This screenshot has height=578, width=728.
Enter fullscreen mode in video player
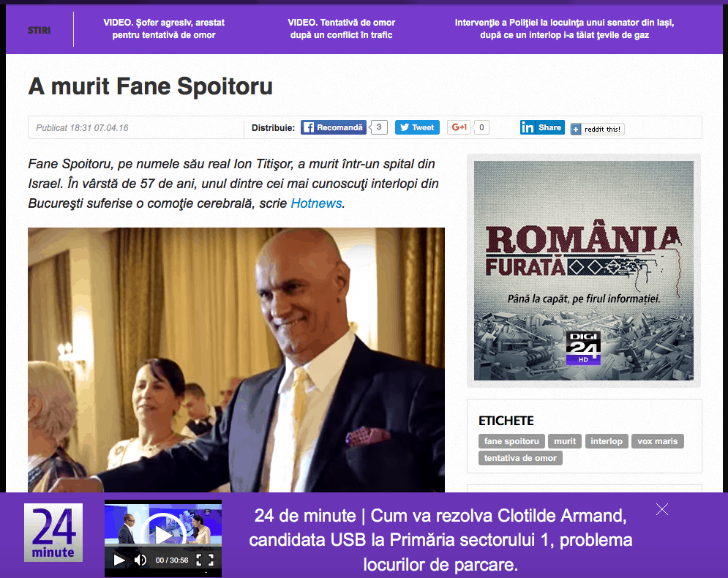pos(205,560)
